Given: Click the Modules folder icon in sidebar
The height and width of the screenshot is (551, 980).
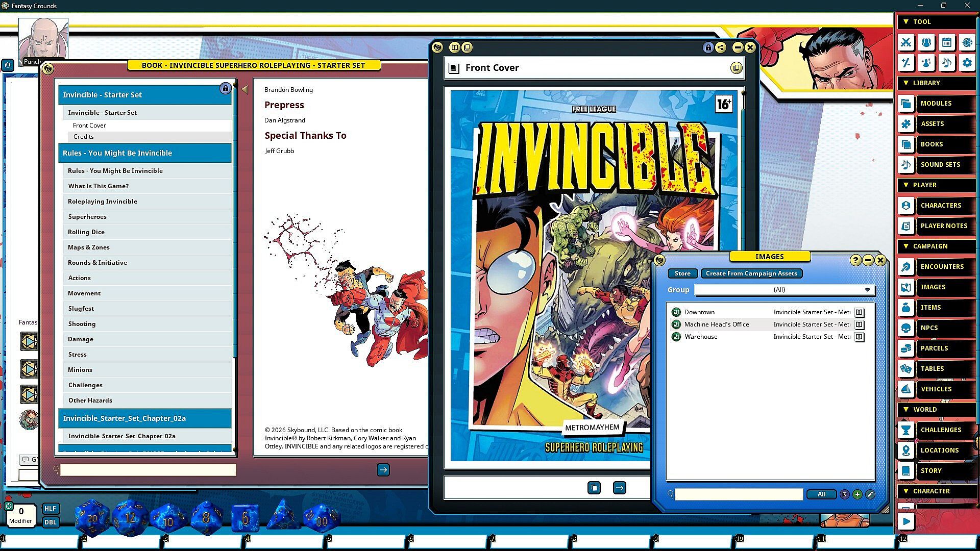Looking at the screenshot, I should (906, 104).
